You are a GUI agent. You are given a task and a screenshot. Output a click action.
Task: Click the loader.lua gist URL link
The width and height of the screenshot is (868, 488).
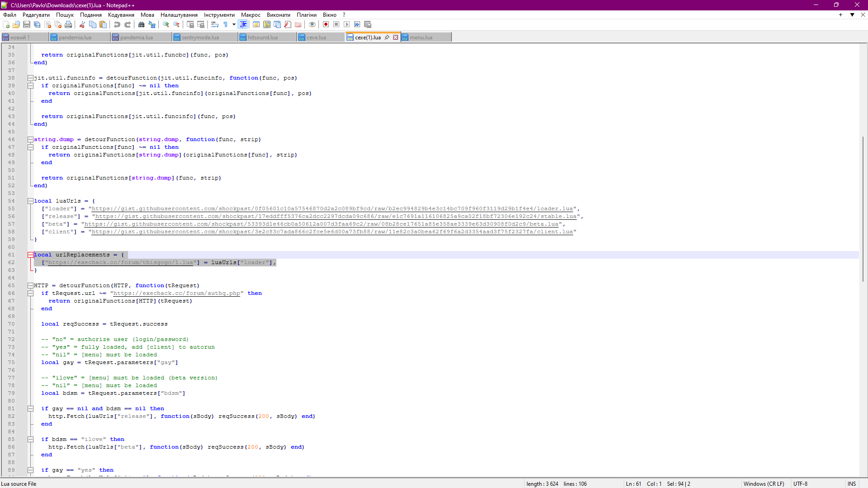pos(332,208)
